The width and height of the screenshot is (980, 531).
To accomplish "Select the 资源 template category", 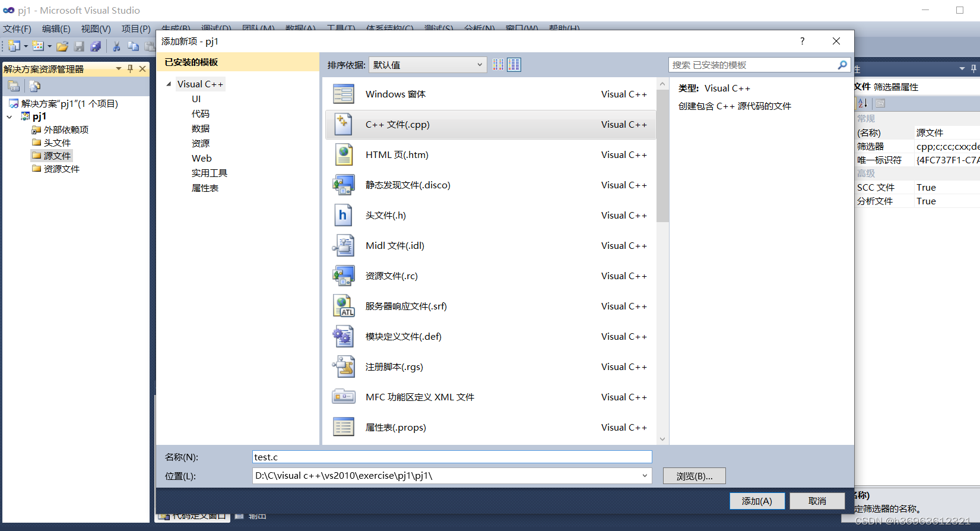I will point(201,143).
